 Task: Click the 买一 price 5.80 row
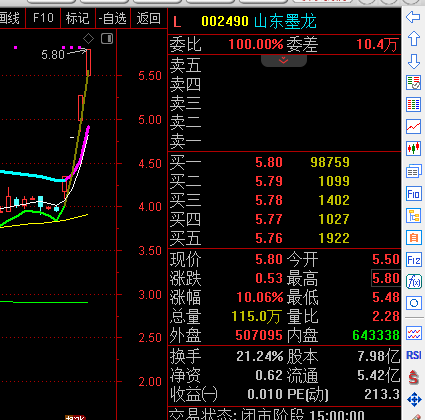pos(284,162)
